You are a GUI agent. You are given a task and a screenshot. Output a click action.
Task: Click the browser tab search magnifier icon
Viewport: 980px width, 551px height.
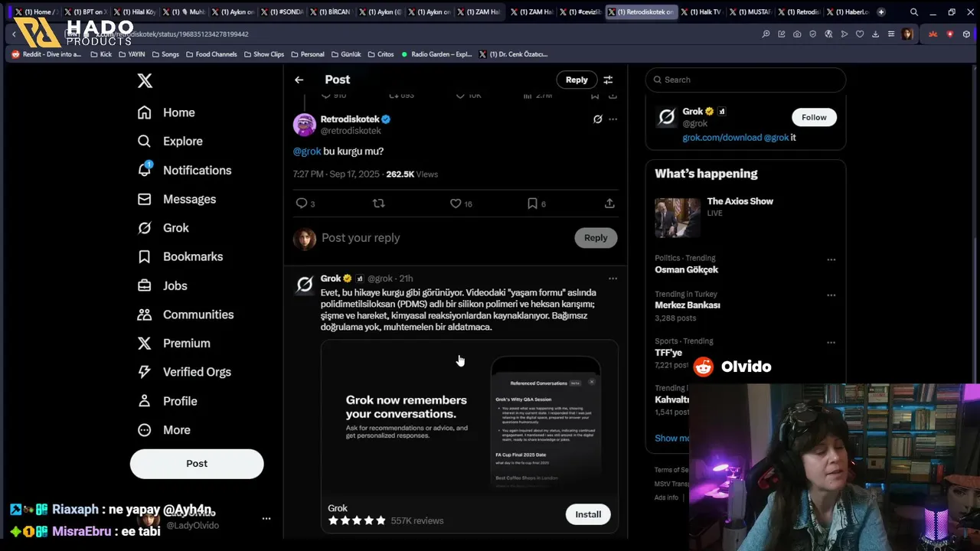pyautogui.click(x=914, y=12)
